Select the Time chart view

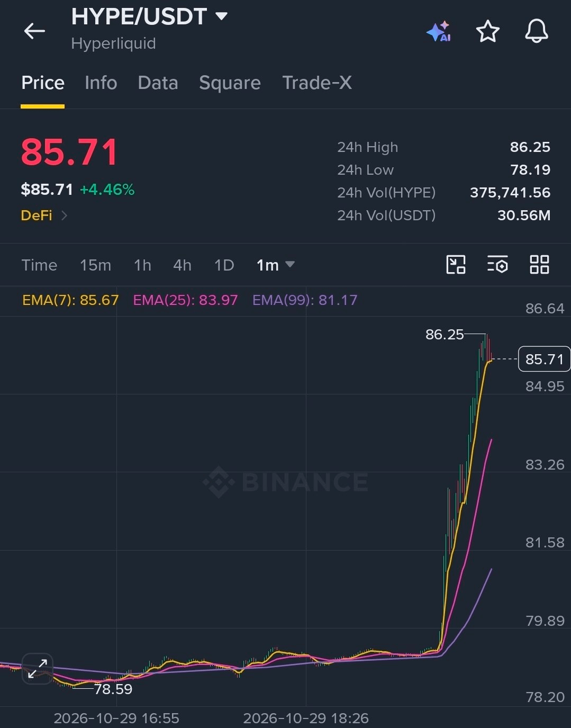point(39,265)
